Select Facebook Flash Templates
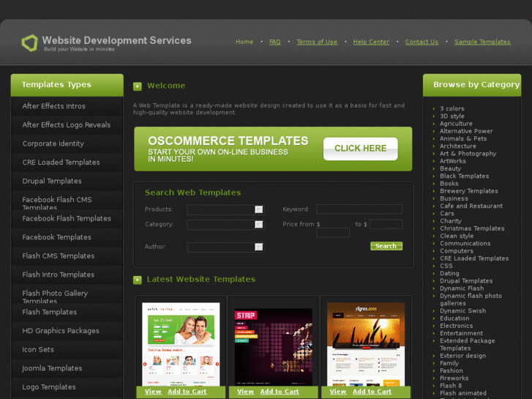 click(x=67, y=219)
